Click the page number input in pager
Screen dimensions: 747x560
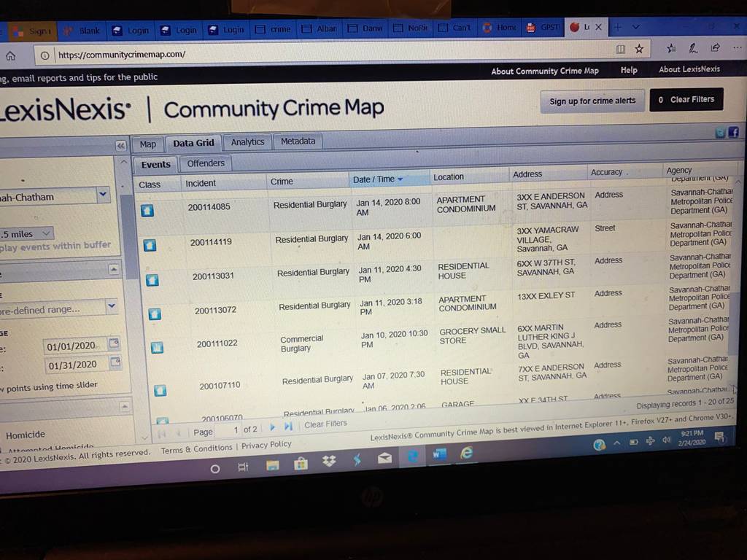pos(228,430)
